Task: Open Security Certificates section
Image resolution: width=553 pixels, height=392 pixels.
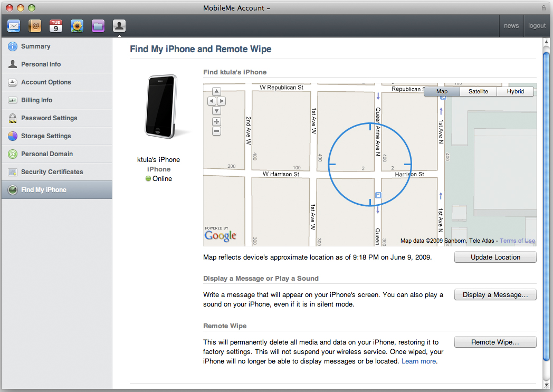Action: click(x=57, y=172)
